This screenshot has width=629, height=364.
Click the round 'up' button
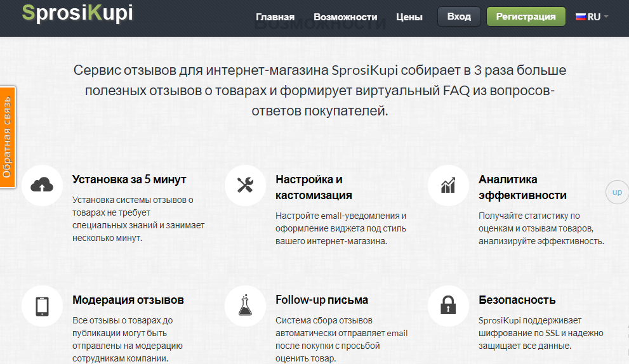tap(617, 192)
